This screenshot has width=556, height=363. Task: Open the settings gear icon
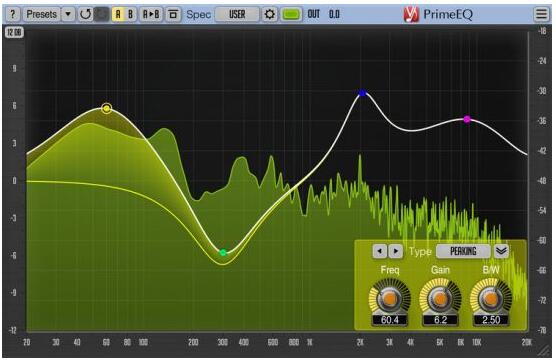[x=269, y=15]
